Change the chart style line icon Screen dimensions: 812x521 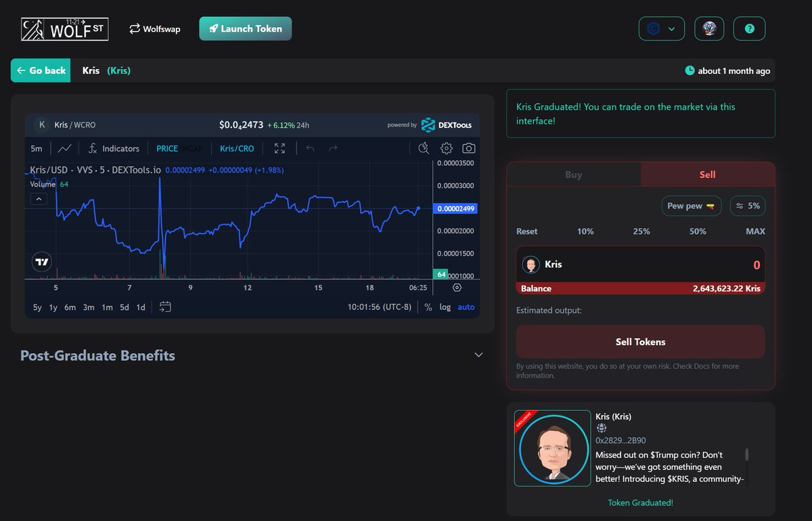coord(65,148)
